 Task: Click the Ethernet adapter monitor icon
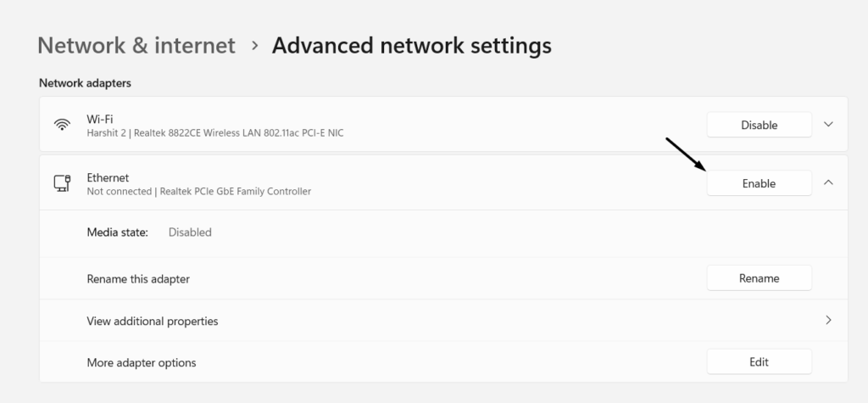tap(62, 183)
